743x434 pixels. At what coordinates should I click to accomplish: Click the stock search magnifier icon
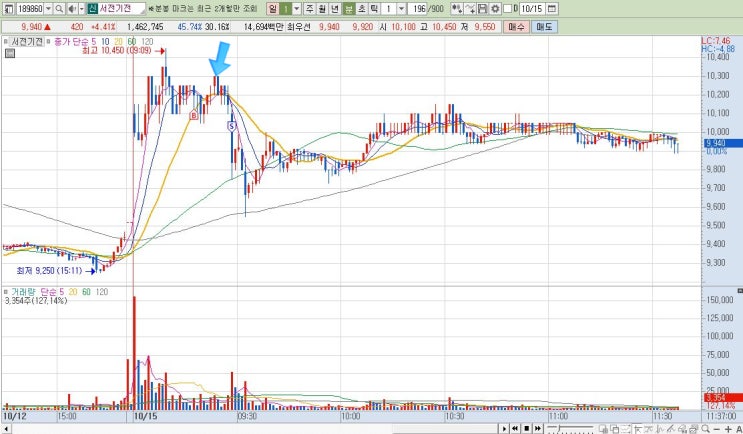(59, 9)
